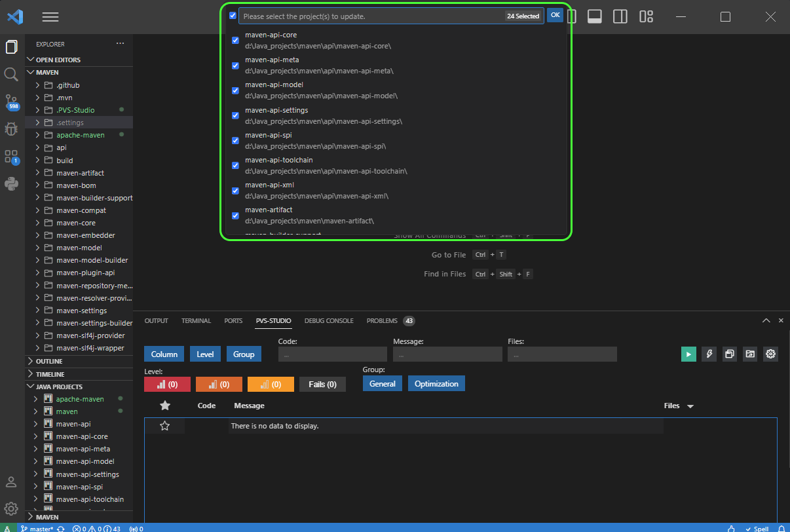Type in the Message filter field

click(447, 354)
